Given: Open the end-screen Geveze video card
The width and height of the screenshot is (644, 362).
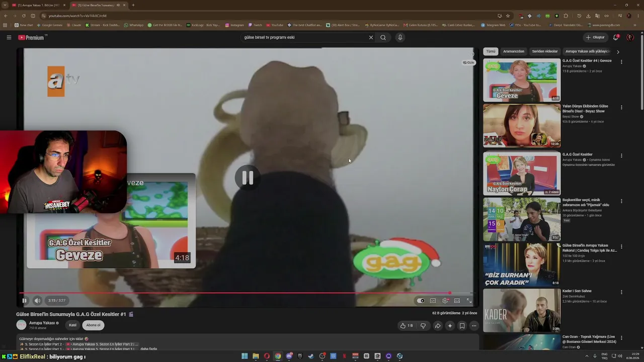Looking at the screenshot, I should (111, 221).
